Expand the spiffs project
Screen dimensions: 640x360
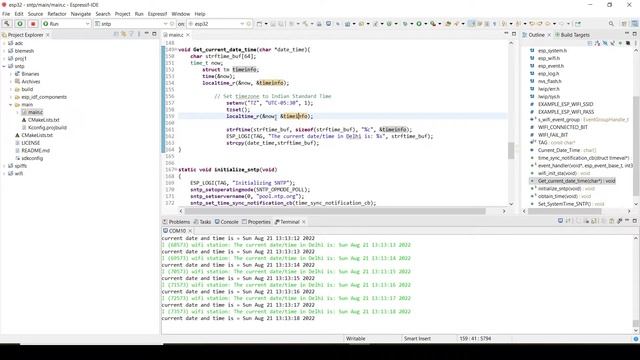[x=4, y=166]
